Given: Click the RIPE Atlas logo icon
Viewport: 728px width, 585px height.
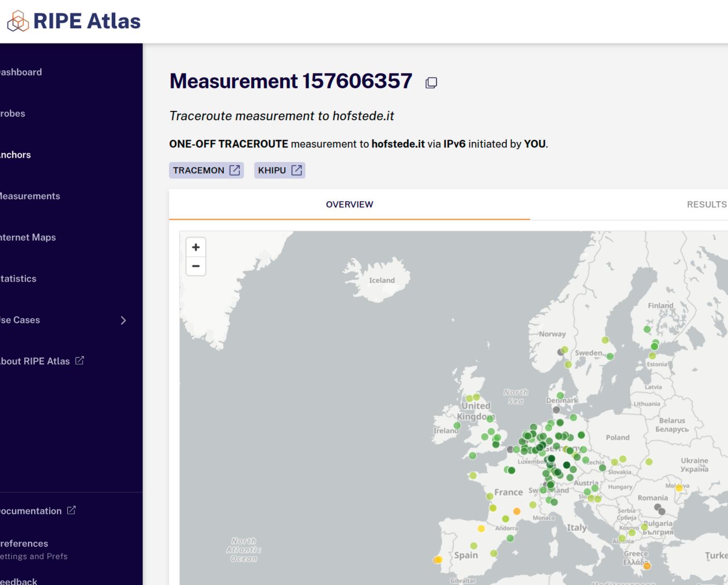Looking at the screenshot, I should [18, 21].
